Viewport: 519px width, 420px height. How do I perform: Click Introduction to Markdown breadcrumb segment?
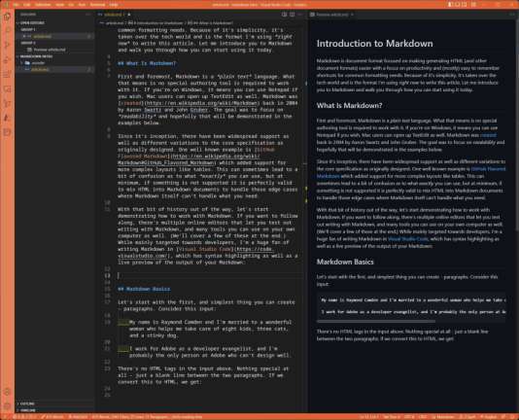(x=156, y=23)
